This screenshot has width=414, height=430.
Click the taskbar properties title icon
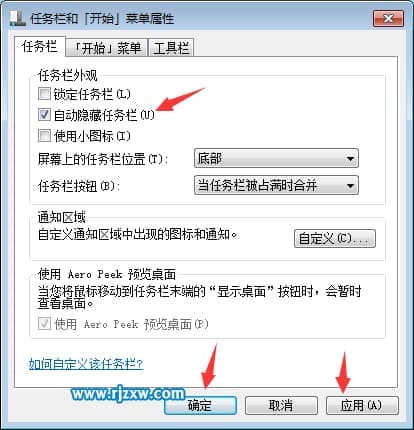point(17,18)
